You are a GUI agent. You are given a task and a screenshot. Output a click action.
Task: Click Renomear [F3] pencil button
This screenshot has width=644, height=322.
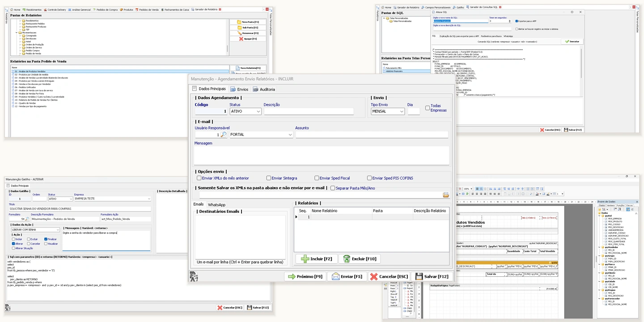coord(248,33)
